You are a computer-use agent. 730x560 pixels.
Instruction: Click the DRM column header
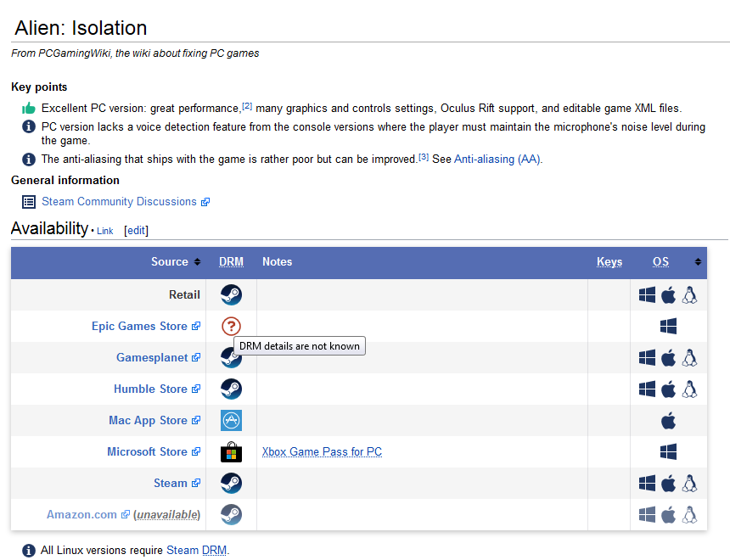(232, 262)
